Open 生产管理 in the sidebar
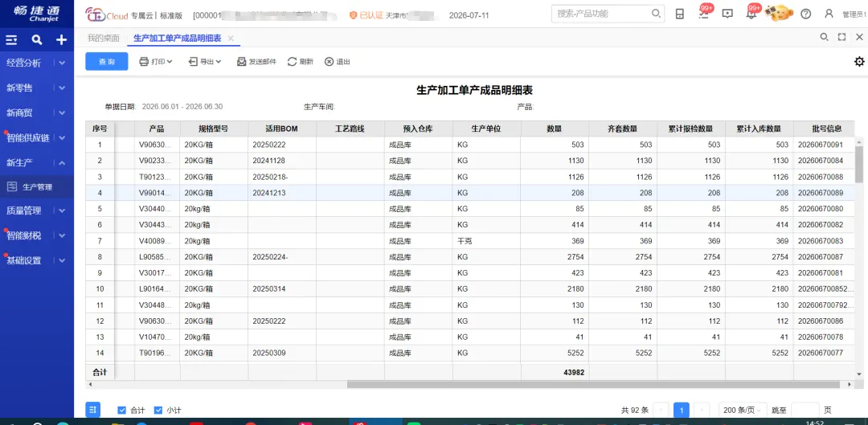This screenshot has height=425, width=868. (36, 187)
